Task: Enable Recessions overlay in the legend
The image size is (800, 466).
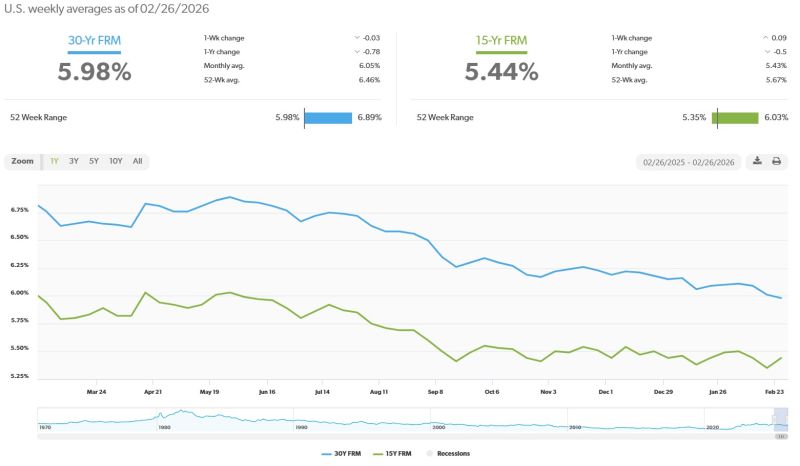Action: tap(451, 453)
